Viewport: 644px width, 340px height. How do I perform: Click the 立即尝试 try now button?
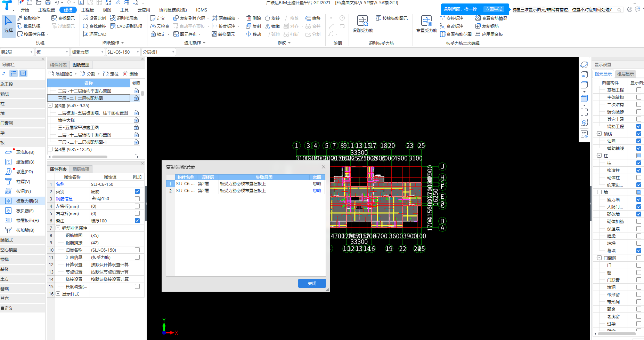point(494,9)
